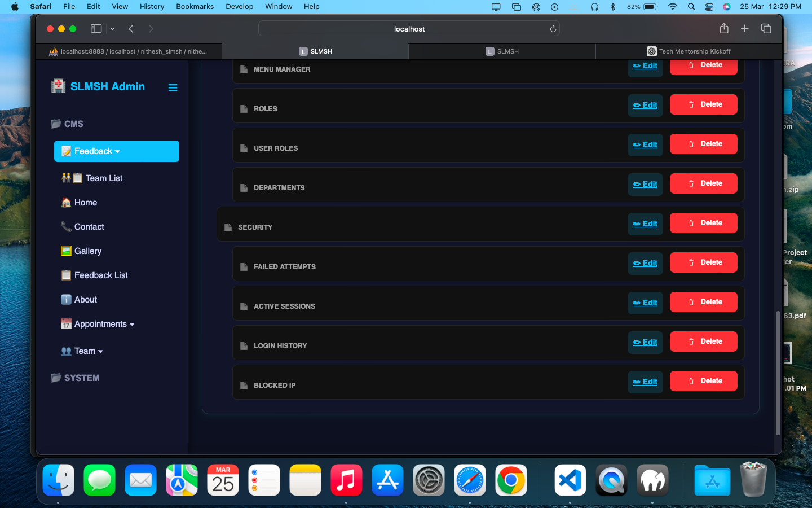Screen dimensions: 812x508
Task: Click the SLMSH Admin hospital logo icon
Action: 58,86
